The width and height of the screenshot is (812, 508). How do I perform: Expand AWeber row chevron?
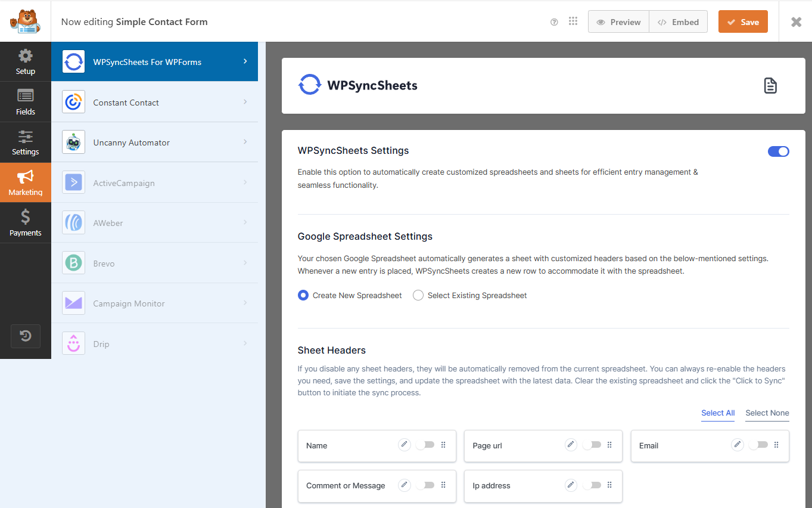[245, 222]
